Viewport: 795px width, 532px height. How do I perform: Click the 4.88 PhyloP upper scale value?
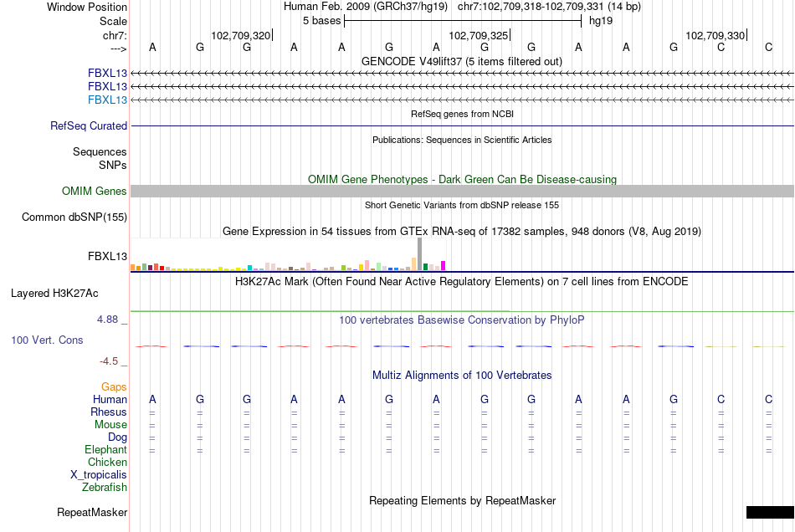click(x=107, y=320)
